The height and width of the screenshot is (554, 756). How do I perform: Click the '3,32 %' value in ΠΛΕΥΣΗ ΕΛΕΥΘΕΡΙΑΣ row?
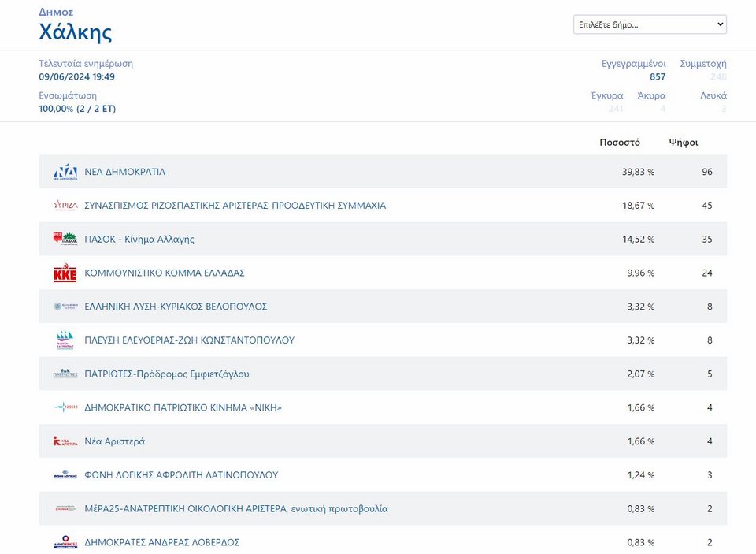(x=641, y=340)
